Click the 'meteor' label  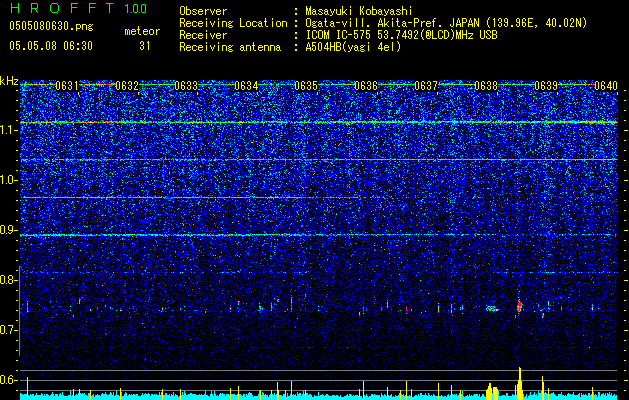point(142,31)
